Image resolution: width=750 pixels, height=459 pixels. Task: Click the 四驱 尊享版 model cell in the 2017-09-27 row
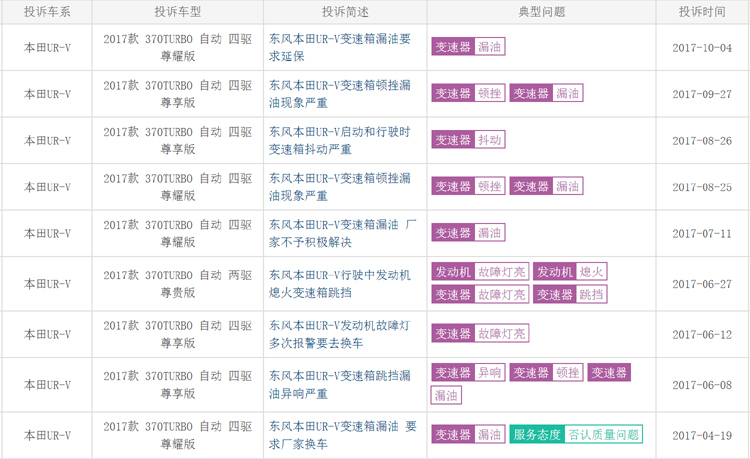[x=177, y=94]
